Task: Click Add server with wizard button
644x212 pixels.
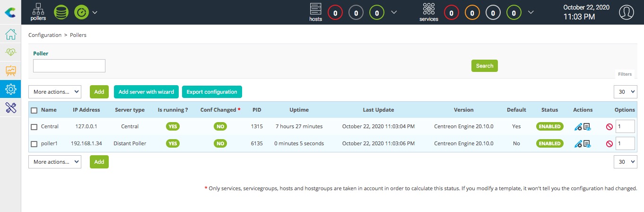Action: point(146,92)
